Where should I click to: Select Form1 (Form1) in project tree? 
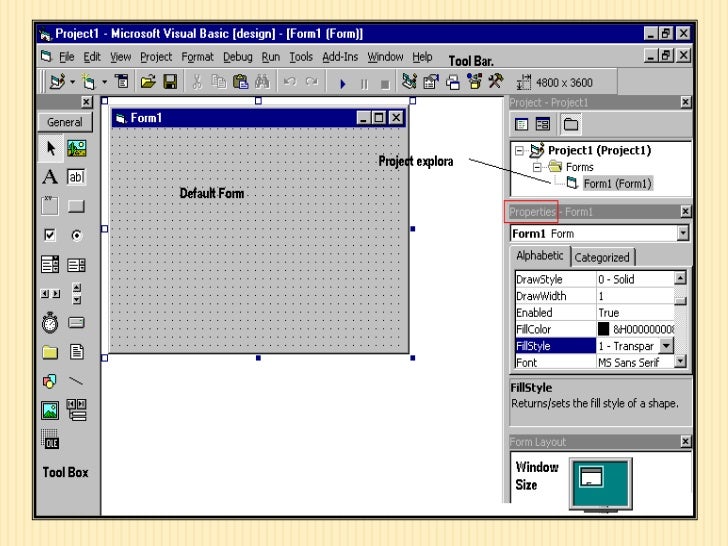click(618, 183)
